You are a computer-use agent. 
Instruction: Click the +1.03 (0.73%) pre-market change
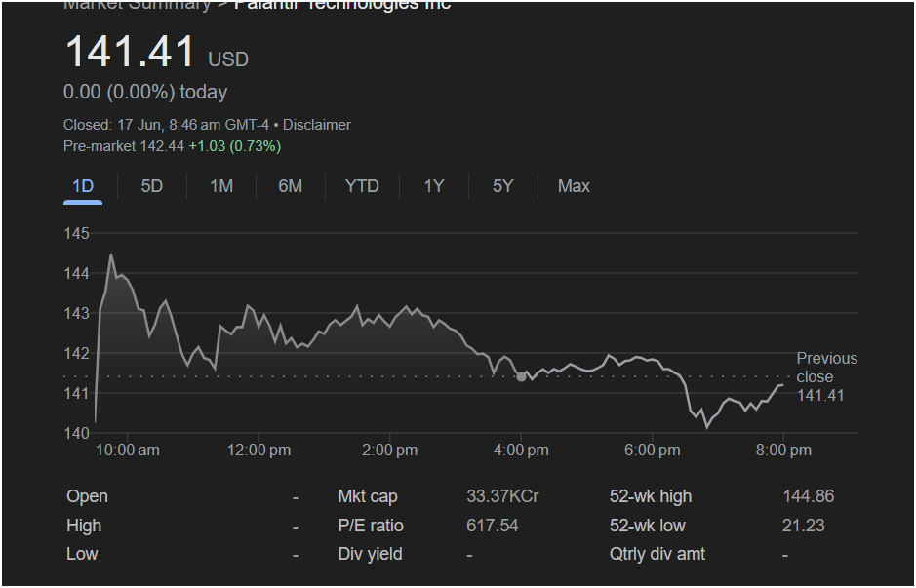click(x=235, y=146)
